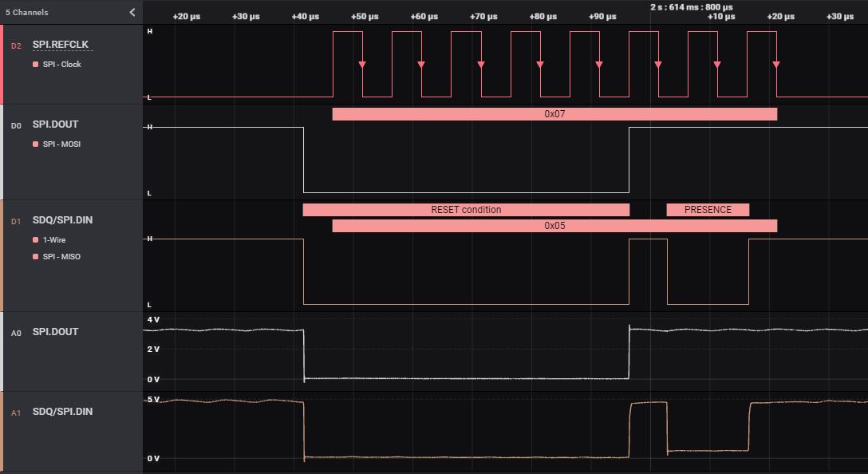
Task: Click the 0x05 decoded MISO bubble
Action: click(x=554, y=226)
